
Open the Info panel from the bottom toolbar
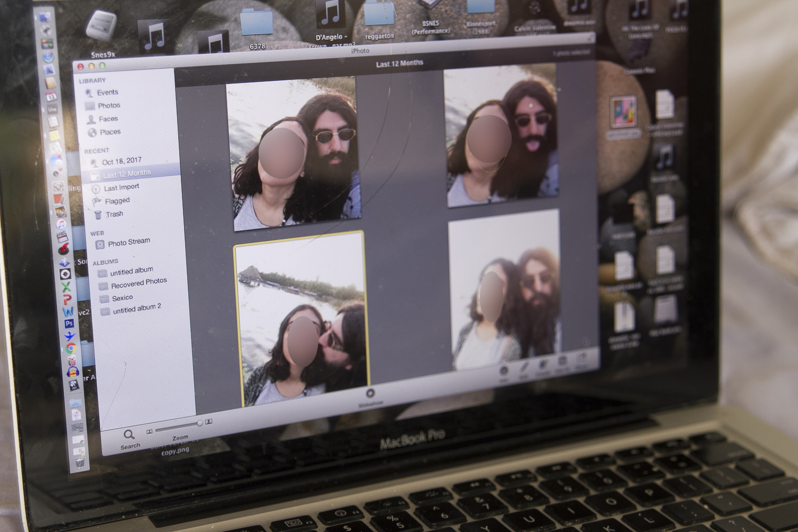click(x=503, y=371)
